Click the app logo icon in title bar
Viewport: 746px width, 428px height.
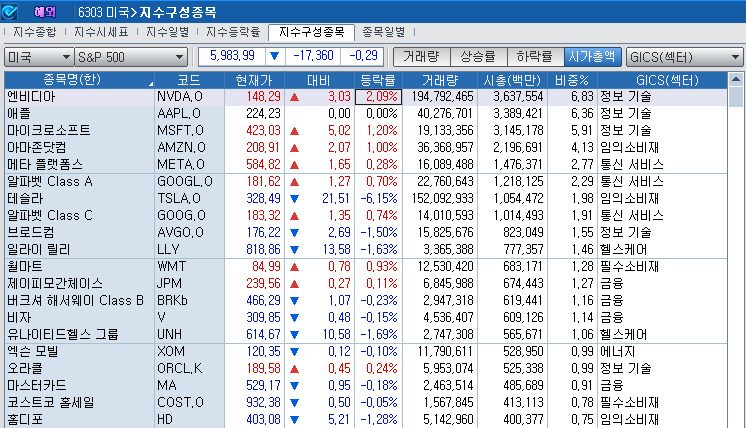point(9,11)
